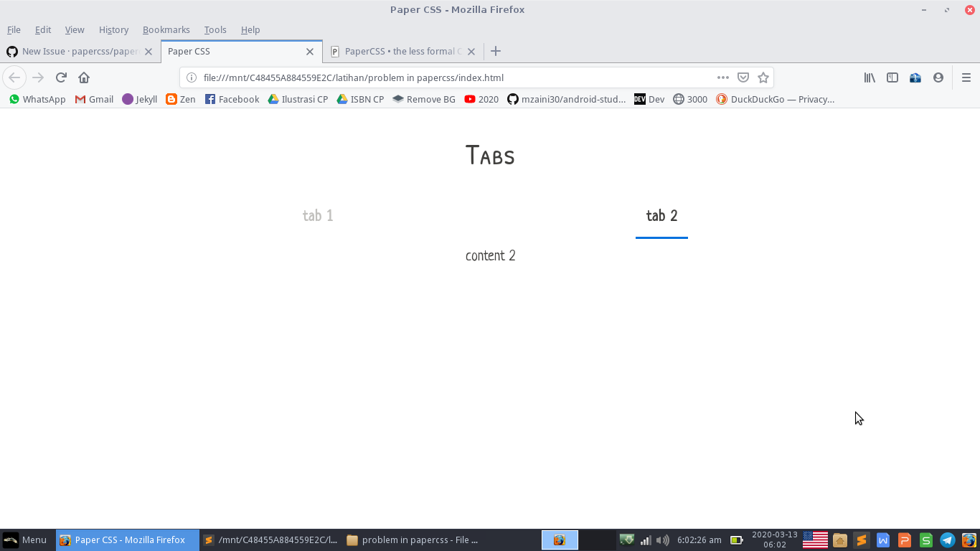Image resolution: width=980 pixels, height=551 pixels.
Task: Check the battery indicator in system tray
Action: coord(736,540)
